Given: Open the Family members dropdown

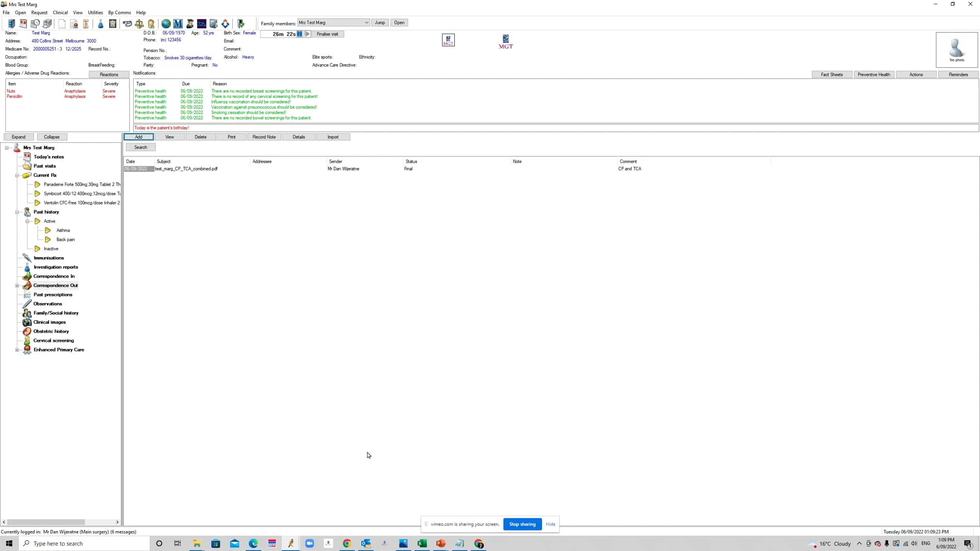Looking at the screenshot, I should coord(365,22).
